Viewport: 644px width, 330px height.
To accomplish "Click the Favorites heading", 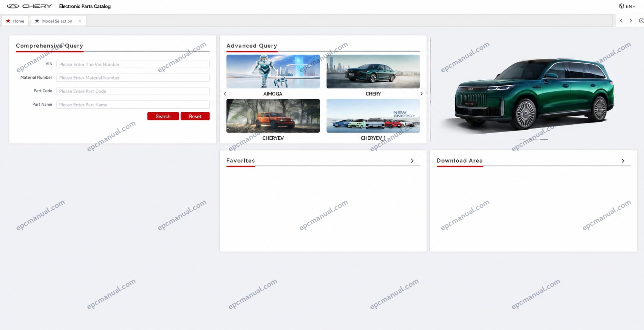I will 241,161.
